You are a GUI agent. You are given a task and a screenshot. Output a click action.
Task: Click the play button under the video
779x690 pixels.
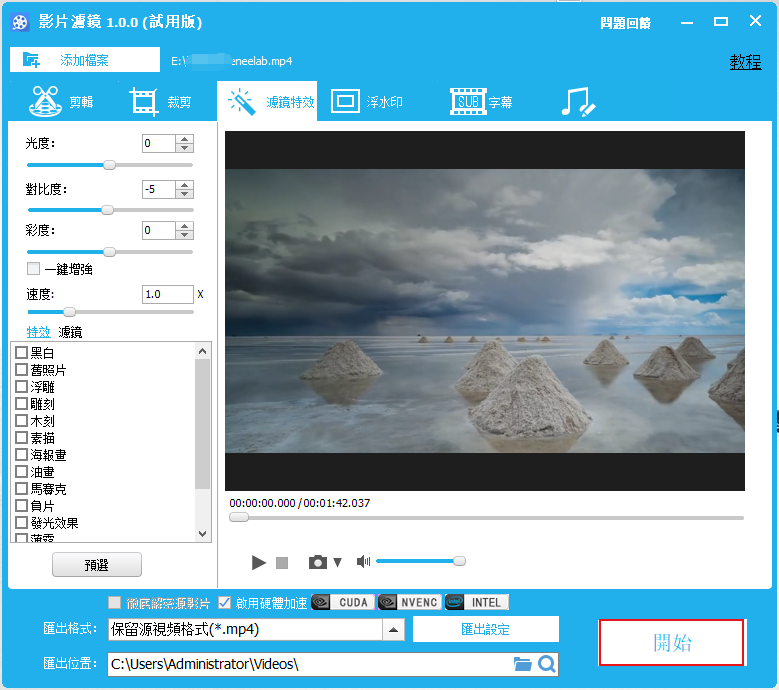pyautogui.click(x=259, y=563)
